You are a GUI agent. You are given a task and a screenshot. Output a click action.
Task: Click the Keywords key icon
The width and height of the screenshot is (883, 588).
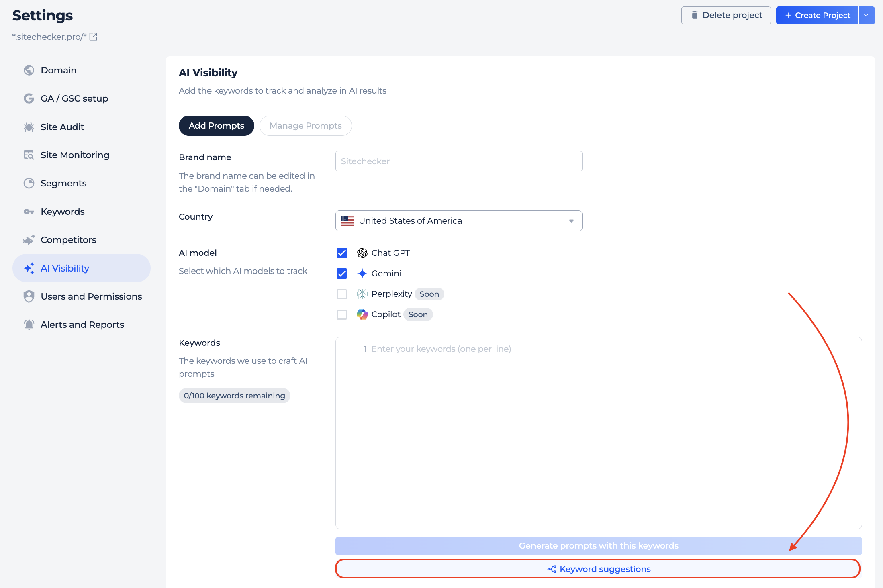point(29,212)
